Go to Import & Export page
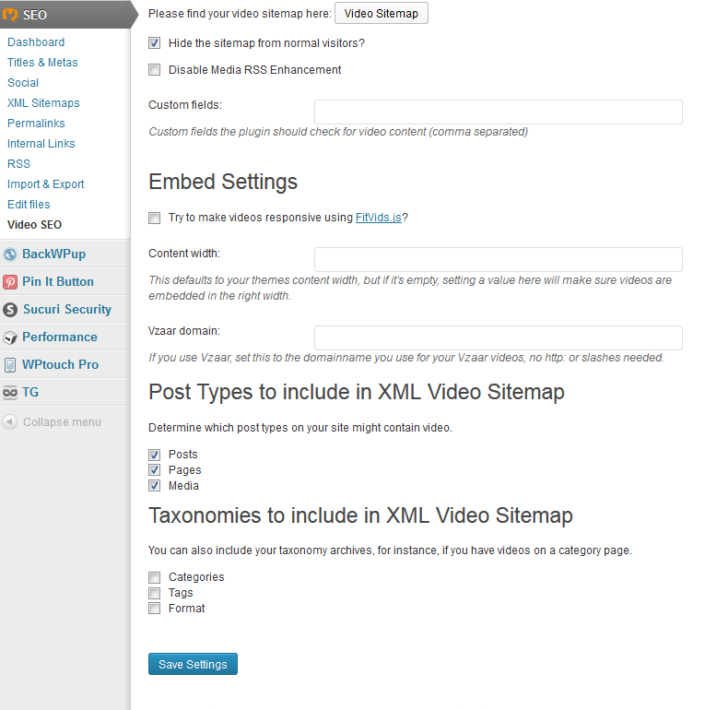The image size is (728, 710). pos(45,184)
